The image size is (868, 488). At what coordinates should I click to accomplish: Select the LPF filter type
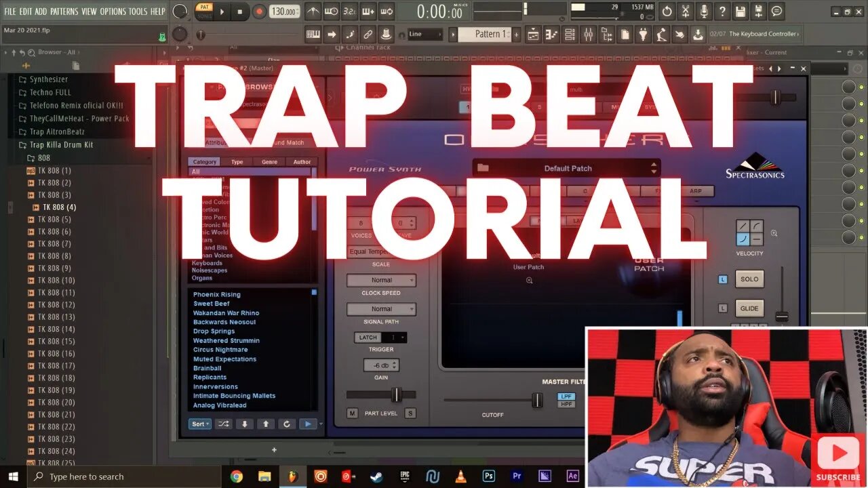(x=566, y=396)
